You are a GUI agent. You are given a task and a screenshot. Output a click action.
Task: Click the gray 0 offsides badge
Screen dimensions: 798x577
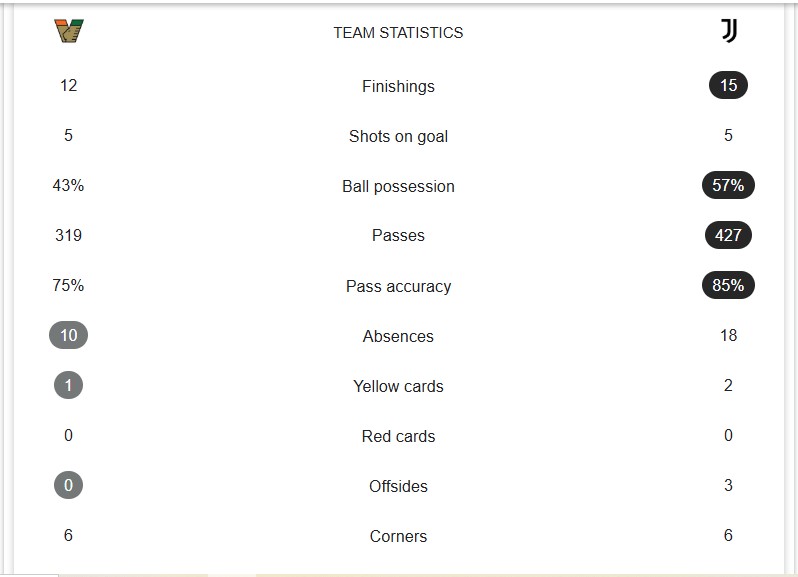[x=69, y=485]
